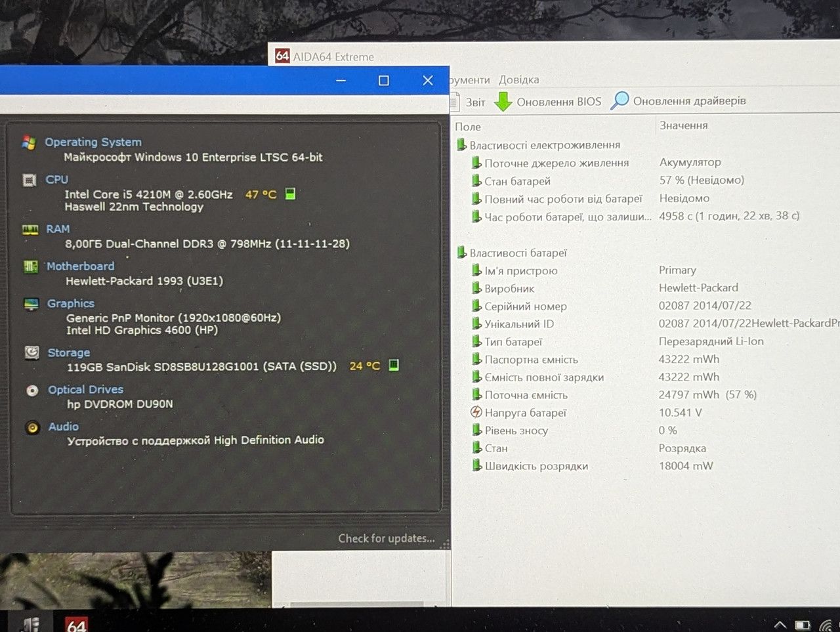Click the Audio speaker icon
Viewport: 840px width, 632px height.
click(x=33, y=427)
